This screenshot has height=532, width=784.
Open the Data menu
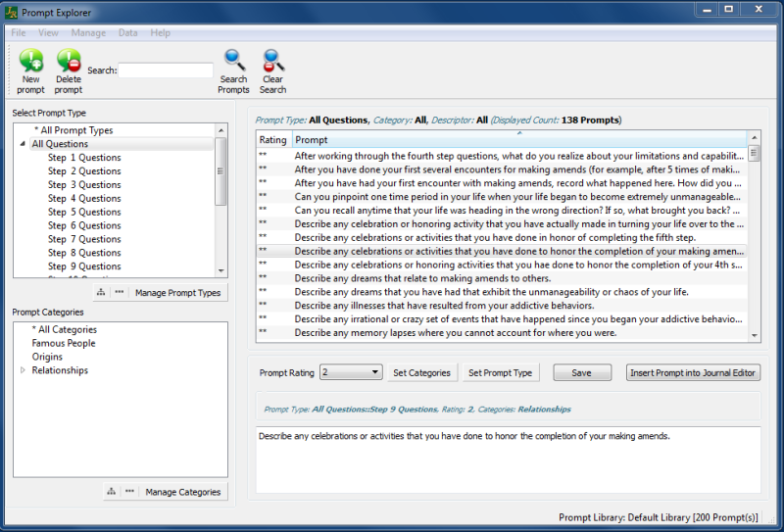(x=128, y=32)
